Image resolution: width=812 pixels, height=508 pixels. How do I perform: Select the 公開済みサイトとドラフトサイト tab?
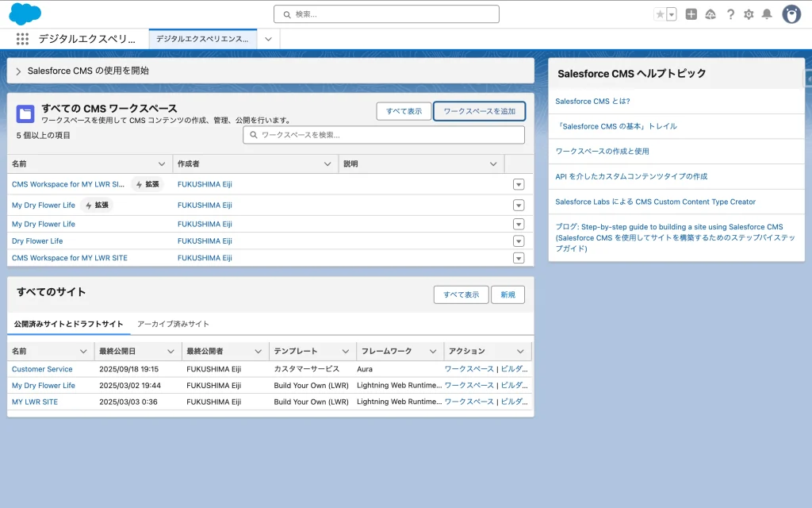(69, 324)
